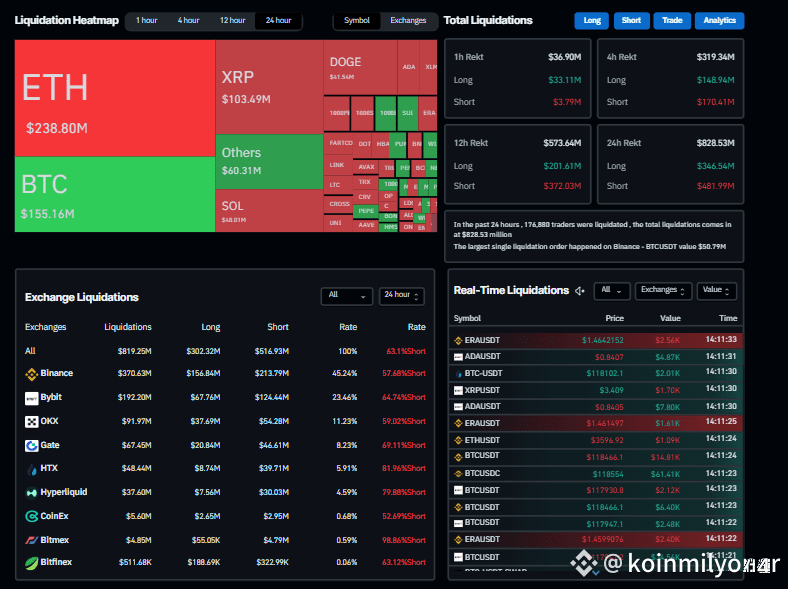The width and height of the screenshot is (788, 589).
Task: Click the Others heatmap tile
Action: 269,162
